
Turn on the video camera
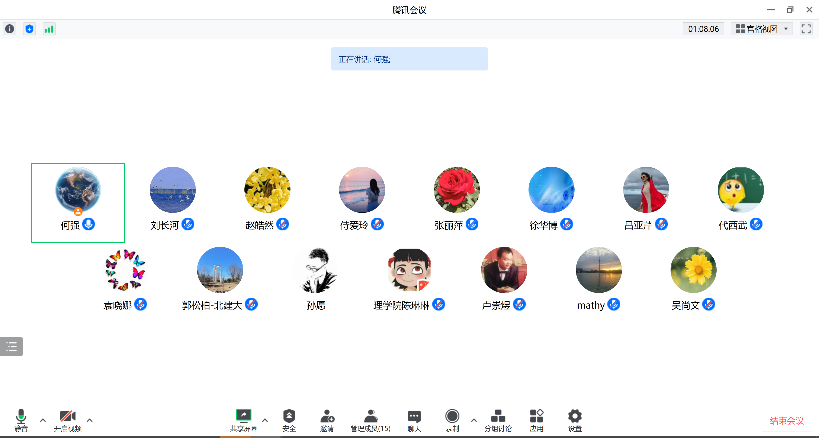point(68,418)
